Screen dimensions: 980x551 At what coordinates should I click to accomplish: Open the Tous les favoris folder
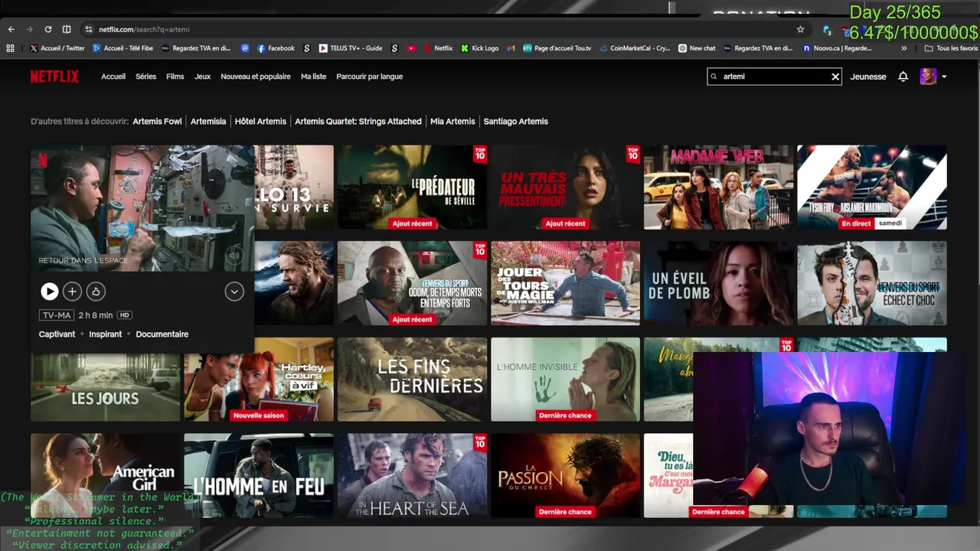952,48
